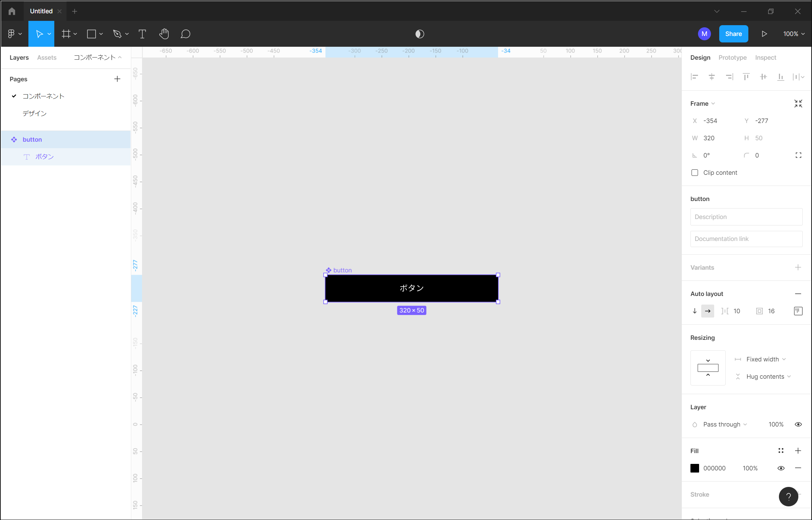Select the Hand tool
Screen dimensions: 812x520
click(164, 34)
